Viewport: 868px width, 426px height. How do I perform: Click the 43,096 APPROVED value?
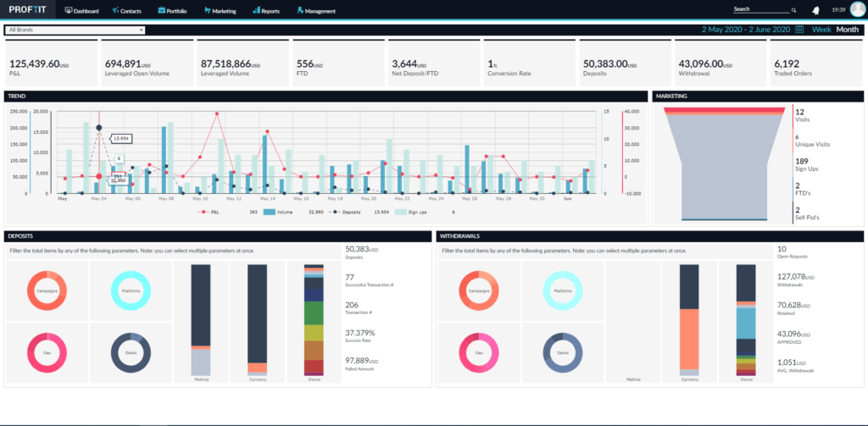[x=793, y=334]
